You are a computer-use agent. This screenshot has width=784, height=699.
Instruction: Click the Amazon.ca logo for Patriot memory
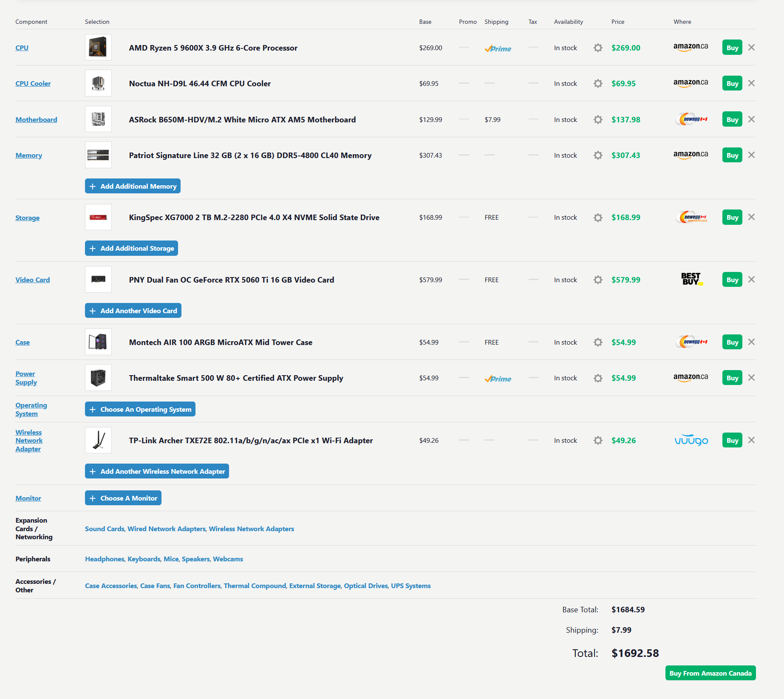tap(691, 155)
